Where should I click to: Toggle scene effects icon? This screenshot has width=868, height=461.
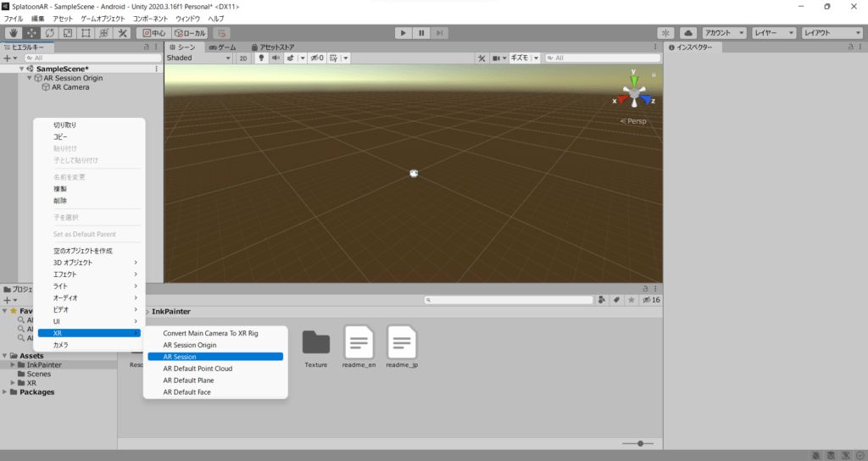290,58
